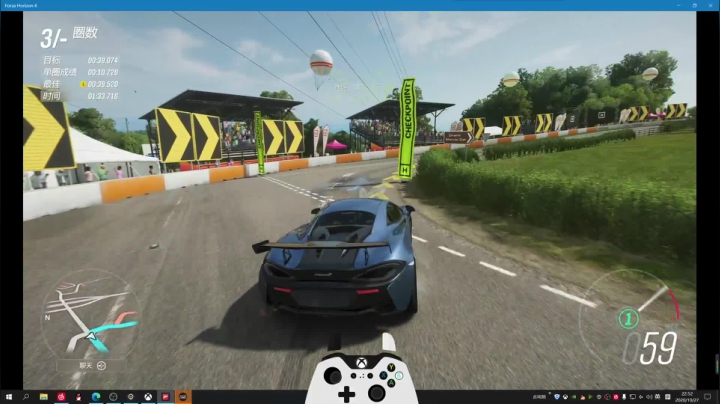Click the red active app icon in taskbar
Image resolution: width=720 pixels, height=404 pixels.
click(166, 397)
